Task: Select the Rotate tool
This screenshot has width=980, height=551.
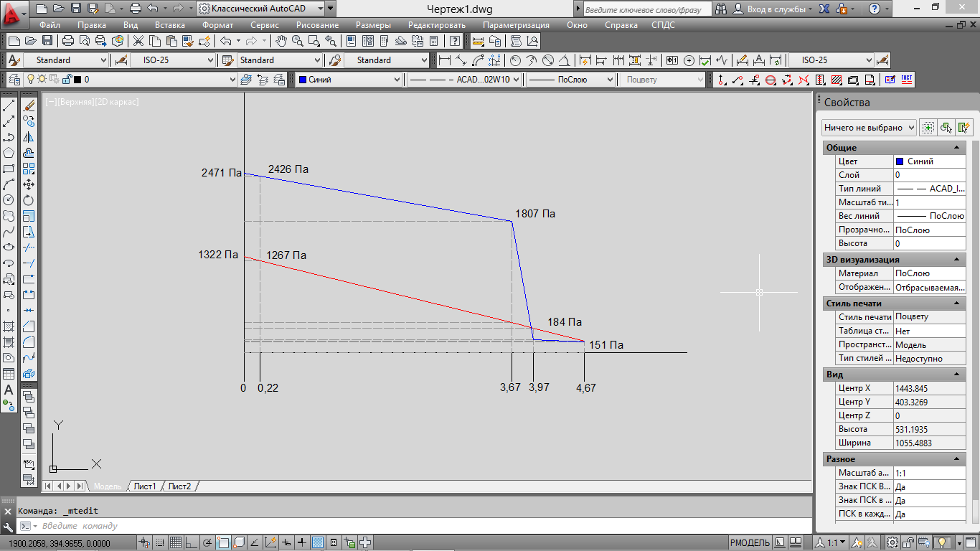Action: pos(29,200)
